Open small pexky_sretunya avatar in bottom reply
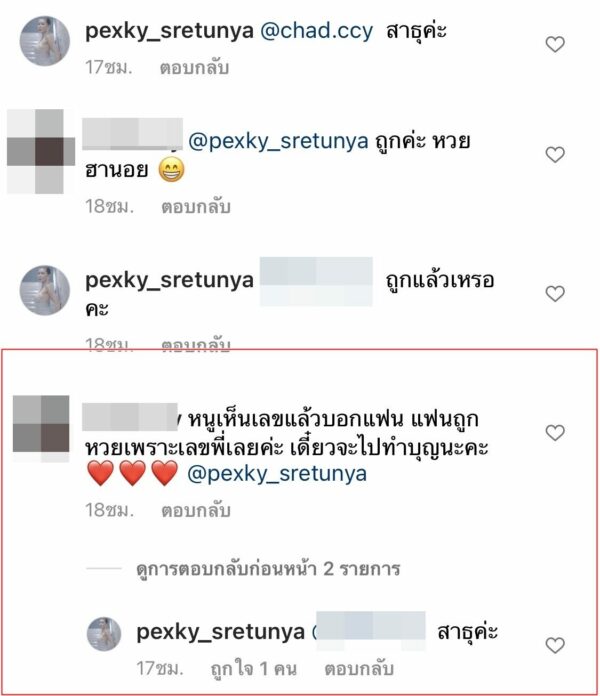The height and width of the screenshot is (696, 600). [104, 634]
